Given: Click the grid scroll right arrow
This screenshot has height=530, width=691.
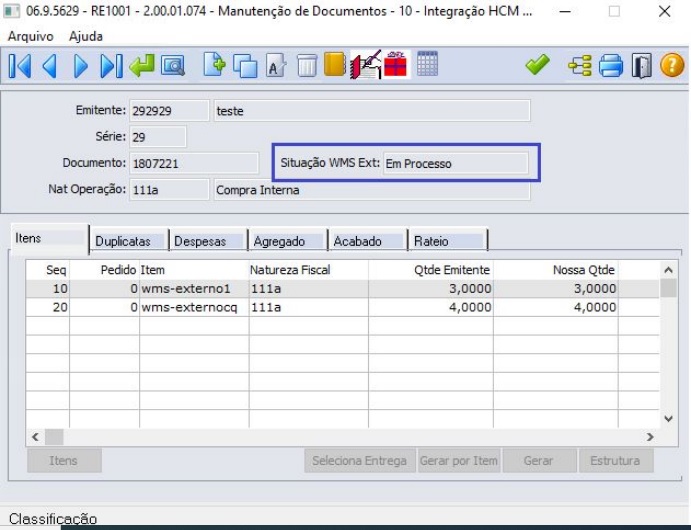Looking at the screenshot, I should tap(650, 437).
